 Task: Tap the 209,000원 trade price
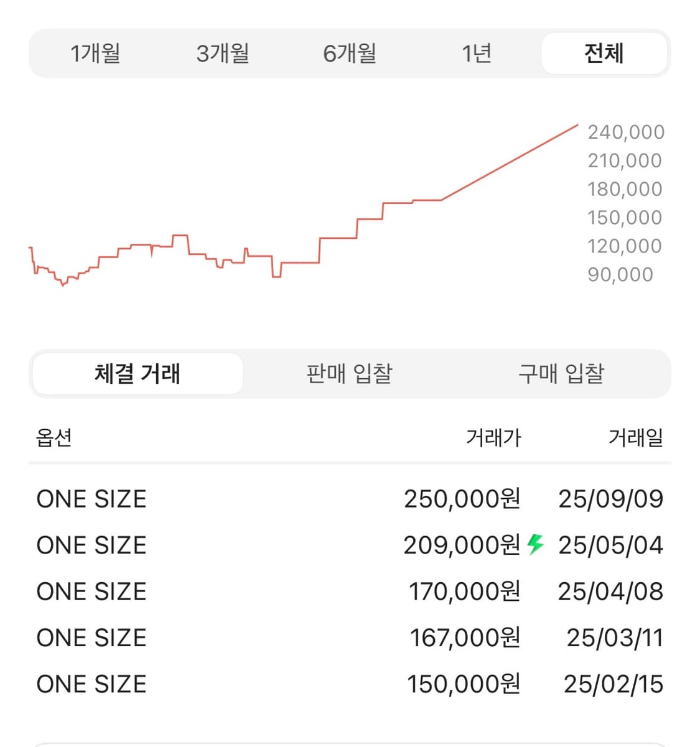pyautogui.click(x=461, y=545)
